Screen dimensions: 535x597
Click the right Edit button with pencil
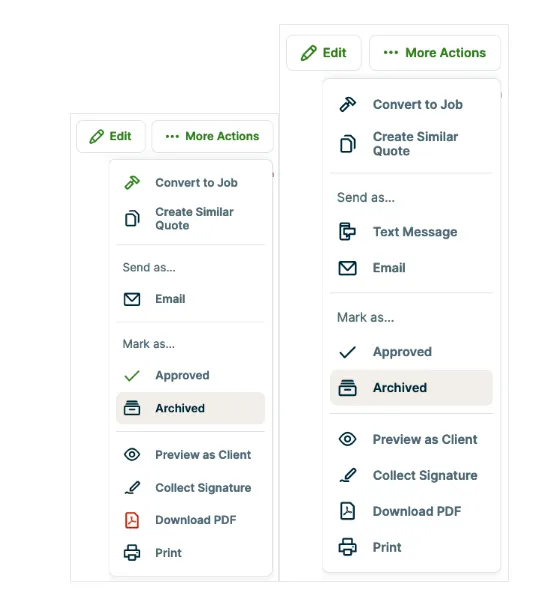[x=324, y=53]
